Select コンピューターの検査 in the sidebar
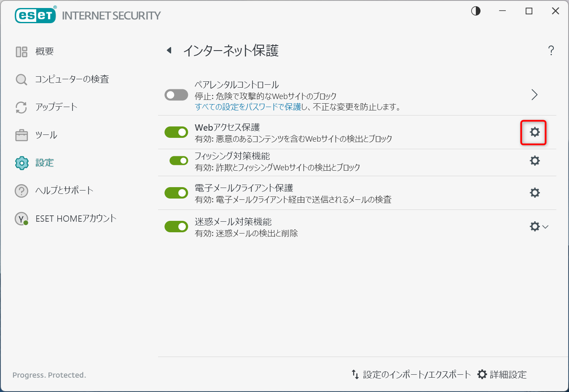 [x=72, y=79]
